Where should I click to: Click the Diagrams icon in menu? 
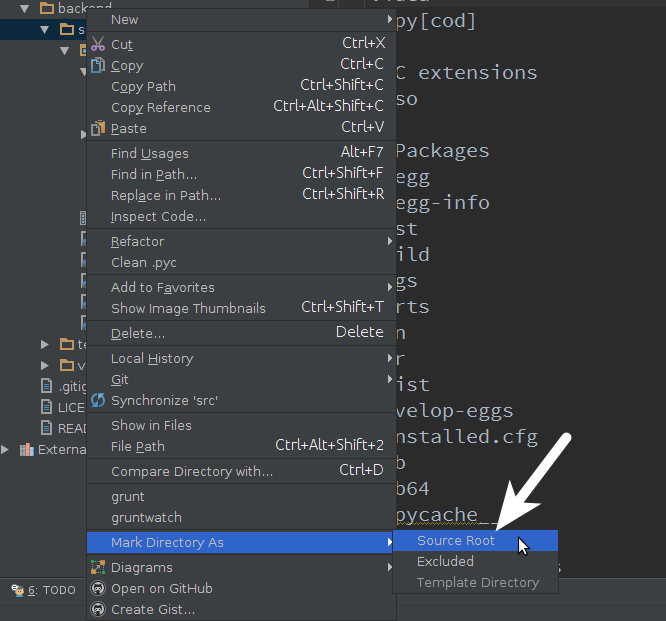98,567
